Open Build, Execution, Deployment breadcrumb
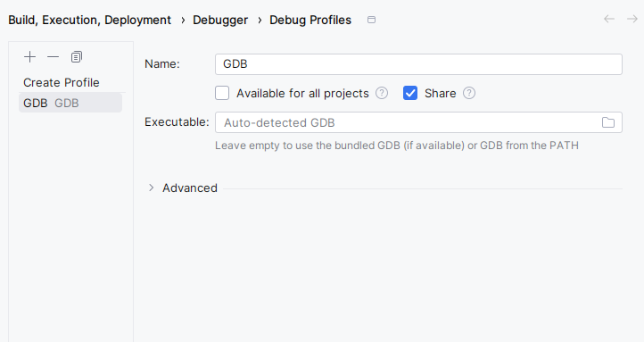 click(x=89, y=21)
